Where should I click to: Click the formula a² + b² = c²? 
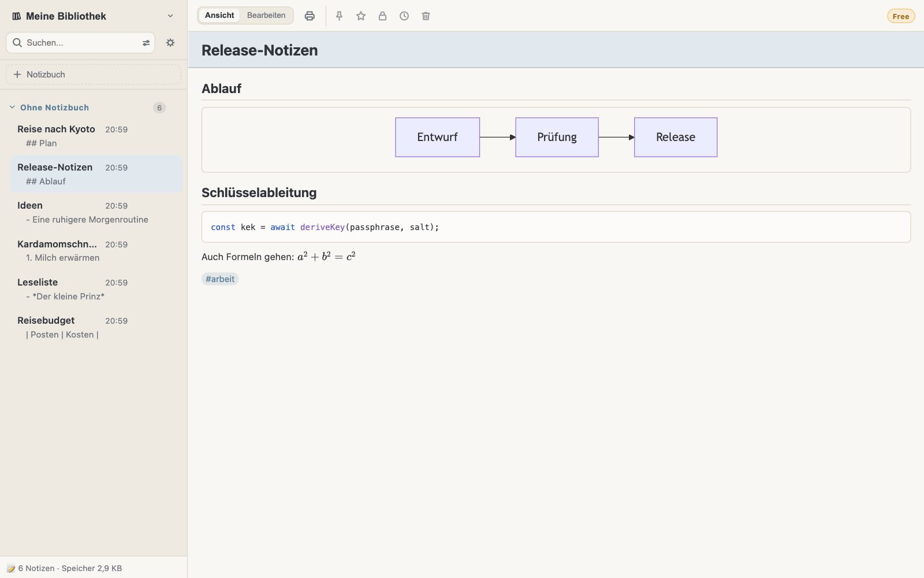(x=326, y=256)
